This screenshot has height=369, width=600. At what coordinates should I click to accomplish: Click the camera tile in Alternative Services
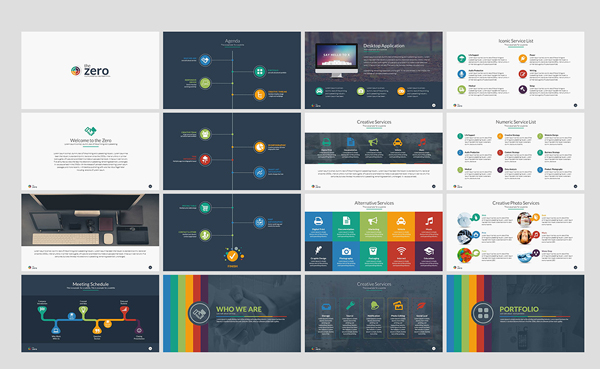coord(346,256)
